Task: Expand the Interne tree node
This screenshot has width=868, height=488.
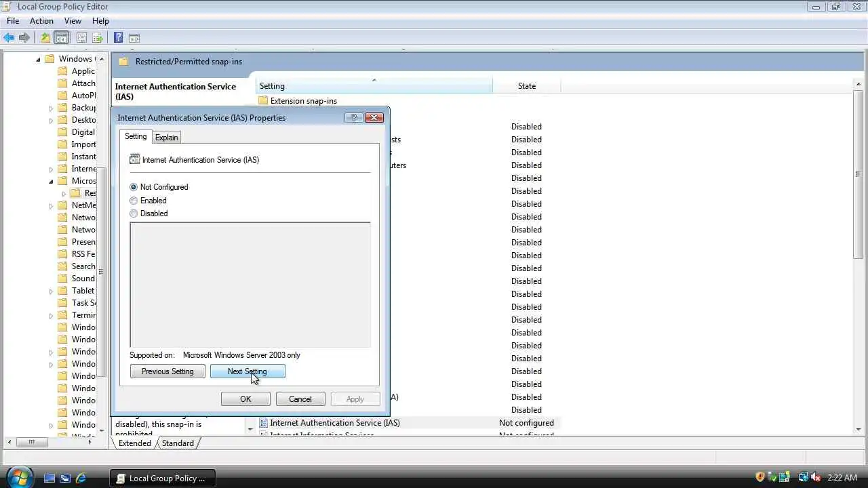Action: pyautogui.click(x=51, y=169)
